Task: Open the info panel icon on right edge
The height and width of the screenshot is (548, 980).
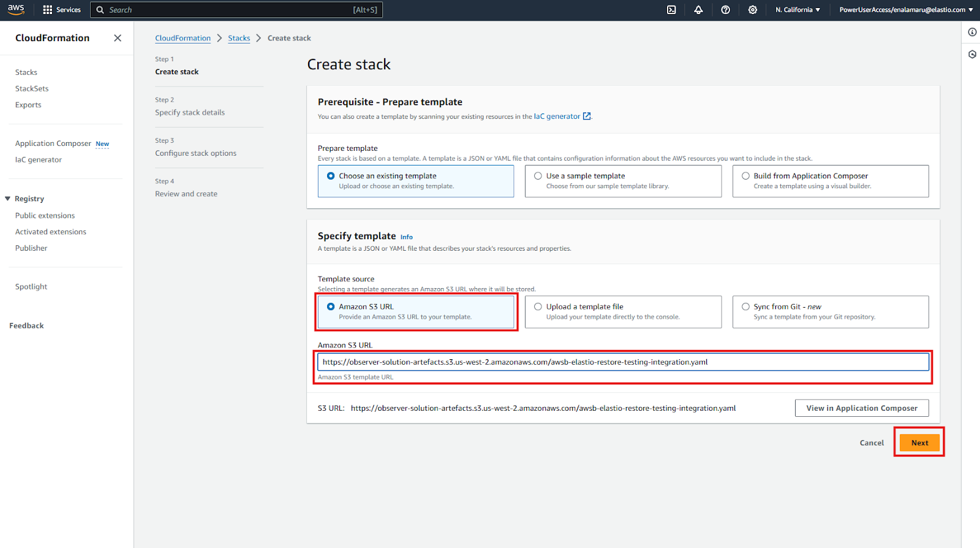Action: [x=972, y=32]
